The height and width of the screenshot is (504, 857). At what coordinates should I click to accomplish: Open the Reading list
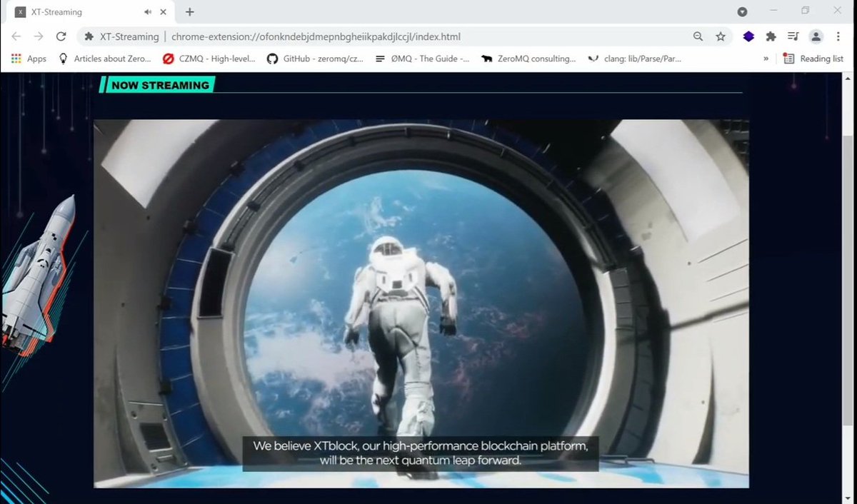(813, 59)
